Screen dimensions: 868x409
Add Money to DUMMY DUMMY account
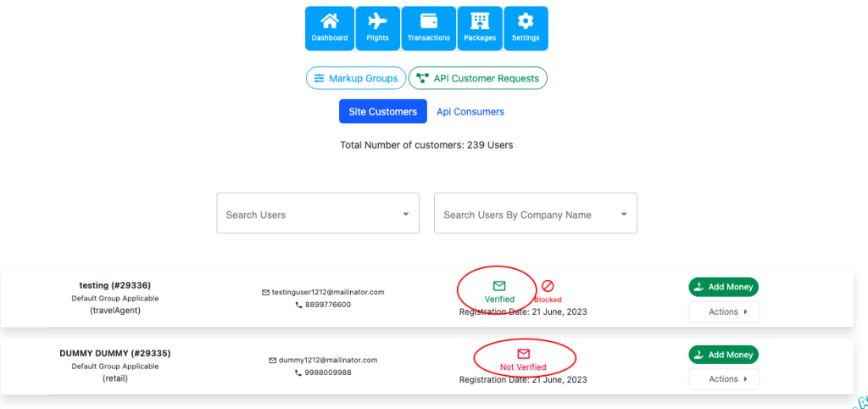(723, 355)
